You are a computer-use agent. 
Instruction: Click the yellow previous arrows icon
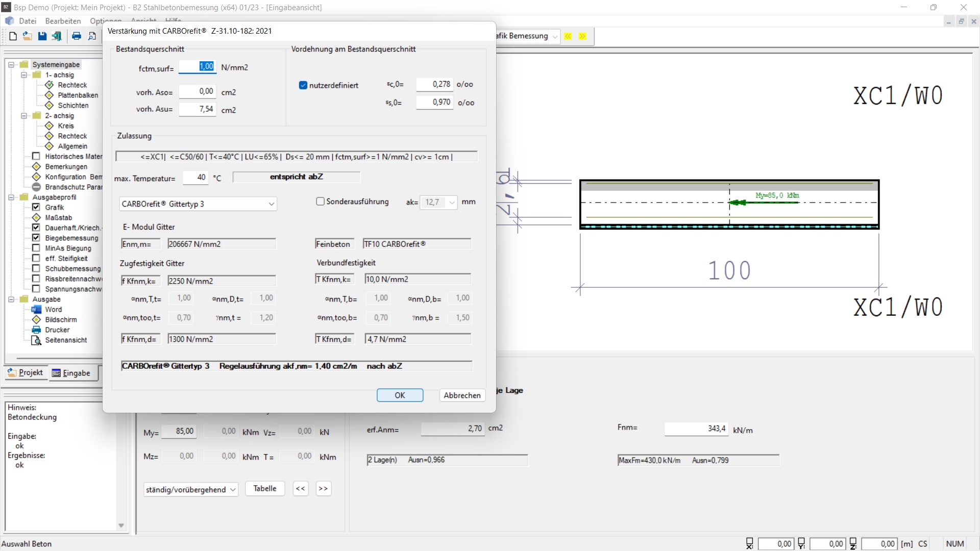pos(568,36)
